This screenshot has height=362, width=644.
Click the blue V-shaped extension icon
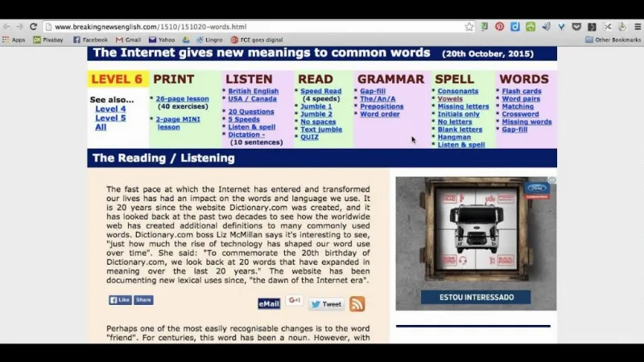pyautogui.click(x=561, y=27)
